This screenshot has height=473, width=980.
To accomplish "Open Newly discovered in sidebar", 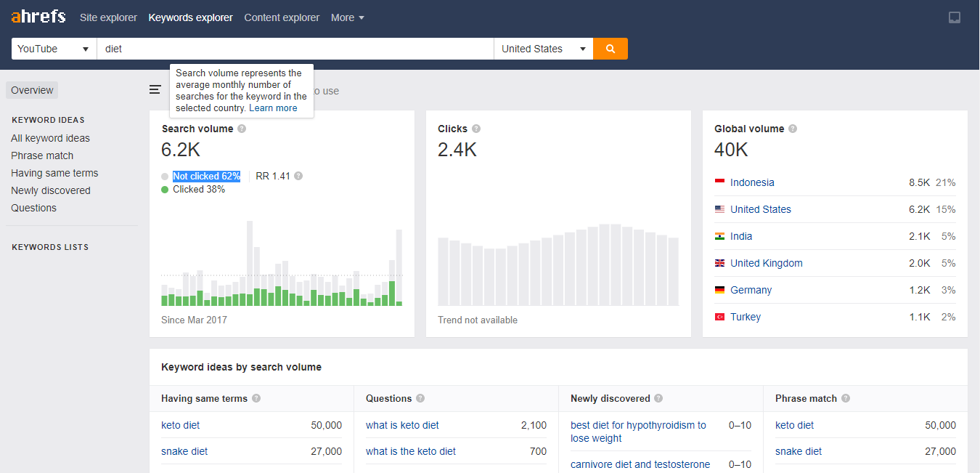I will point(51,190).
